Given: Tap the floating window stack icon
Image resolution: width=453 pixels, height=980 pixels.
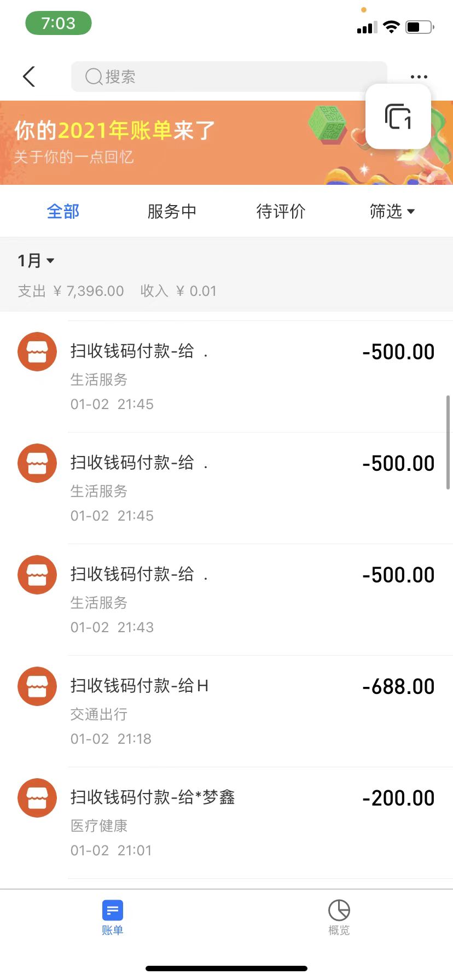Looking at the screenshot, I should point(398,116).
